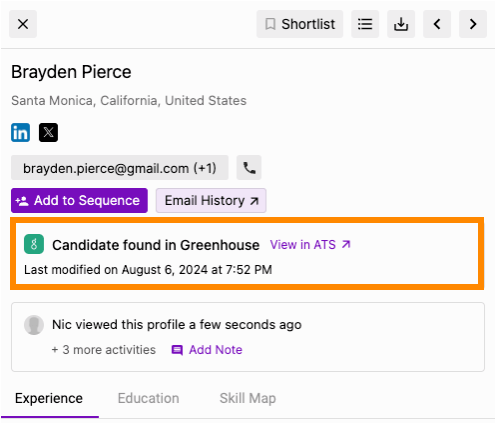Open Brayden's X (Twitter) profile
496x424 pixels.
click(x=48, y=132)
